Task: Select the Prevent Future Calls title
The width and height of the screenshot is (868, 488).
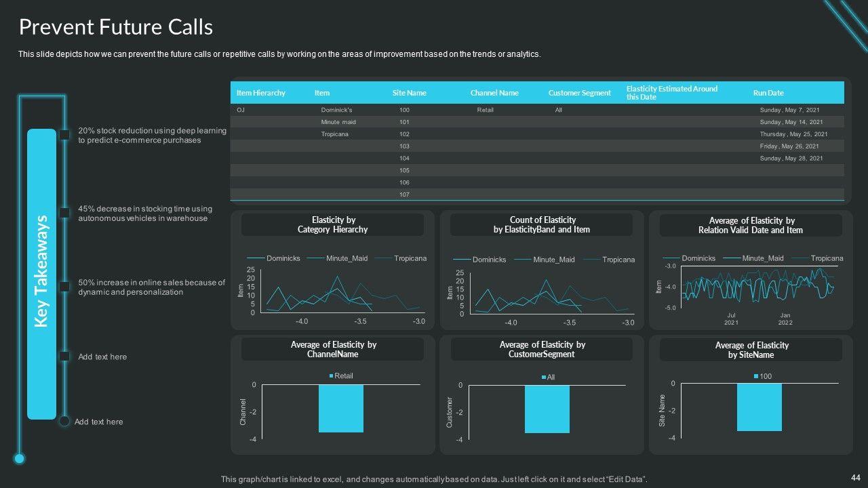Action: click(116, 27)
